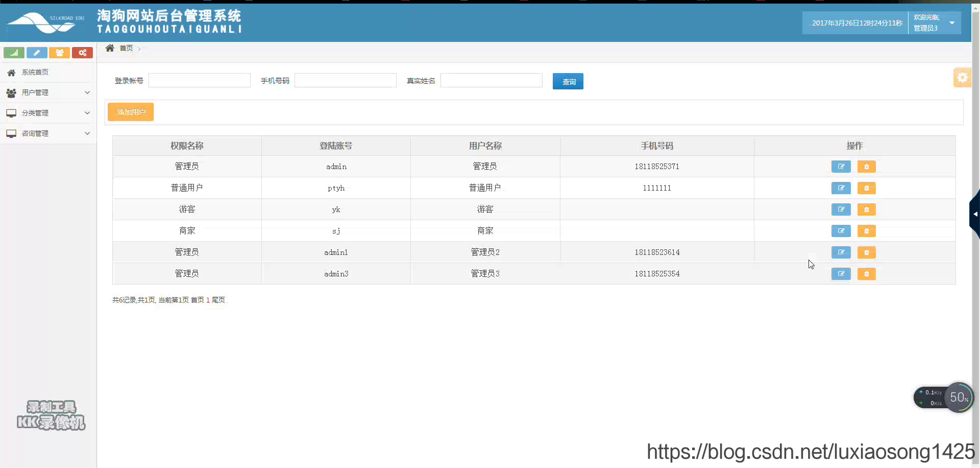Viewport: 980px width, 468px height.
Task: Click the 用户管理 people icon
Action: [11, 93]
